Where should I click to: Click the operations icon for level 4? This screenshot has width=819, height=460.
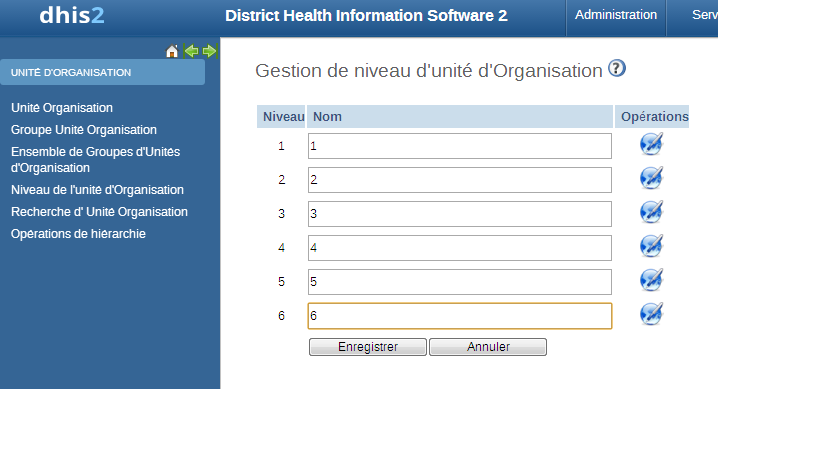(x=651, y=247)
